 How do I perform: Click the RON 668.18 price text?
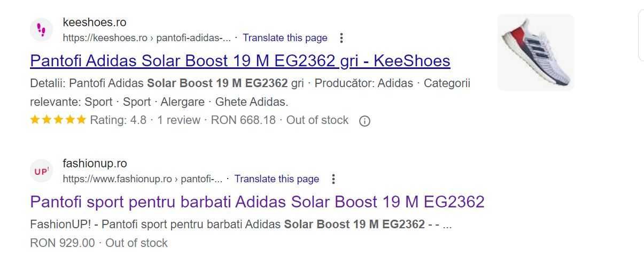tap(243, 120)
